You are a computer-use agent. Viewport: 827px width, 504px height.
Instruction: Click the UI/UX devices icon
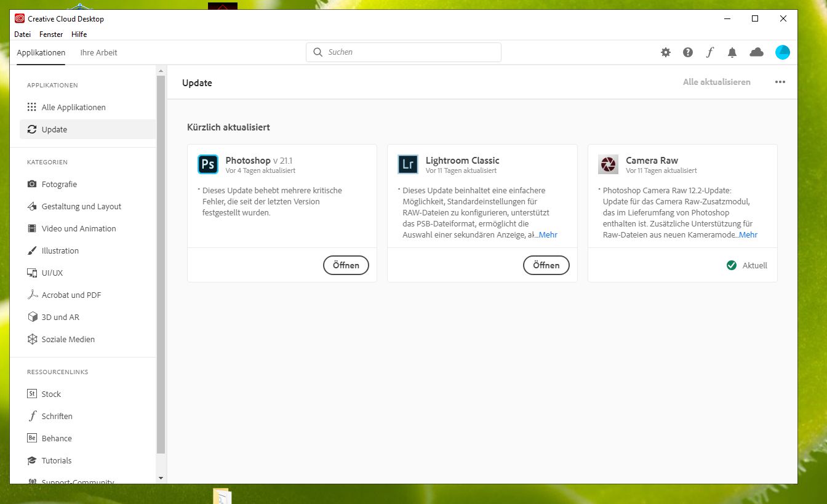[32, 273]
